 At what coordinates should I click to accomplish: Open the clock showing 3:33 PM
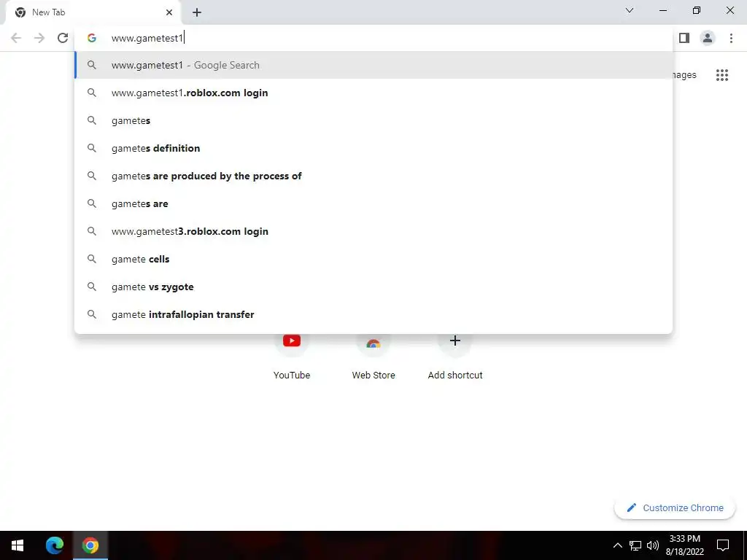pos(684,545)
